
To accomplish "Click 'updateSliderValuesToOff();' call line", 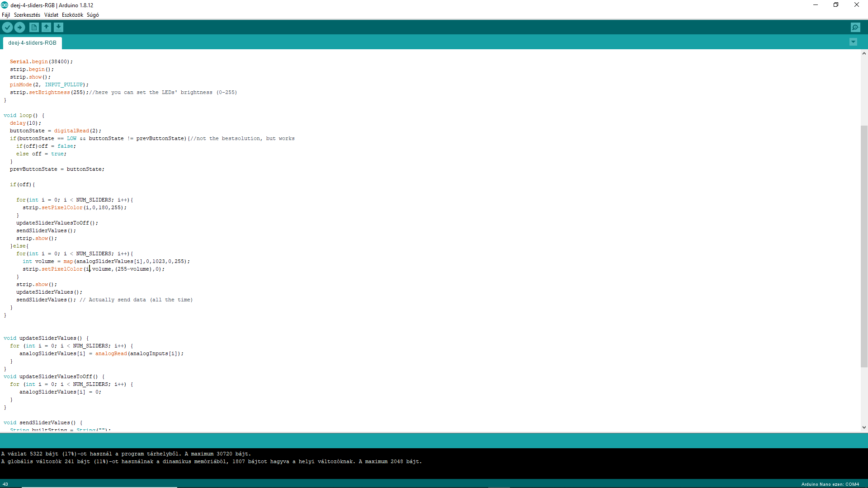I will tap(57, 223).
